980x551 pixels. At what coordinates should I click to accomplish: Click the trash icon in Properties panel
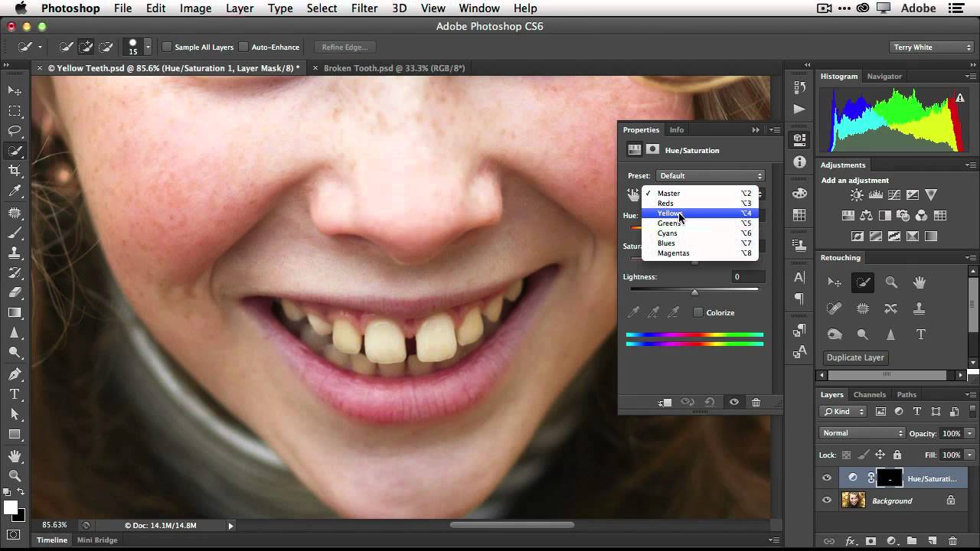point(756,403)
